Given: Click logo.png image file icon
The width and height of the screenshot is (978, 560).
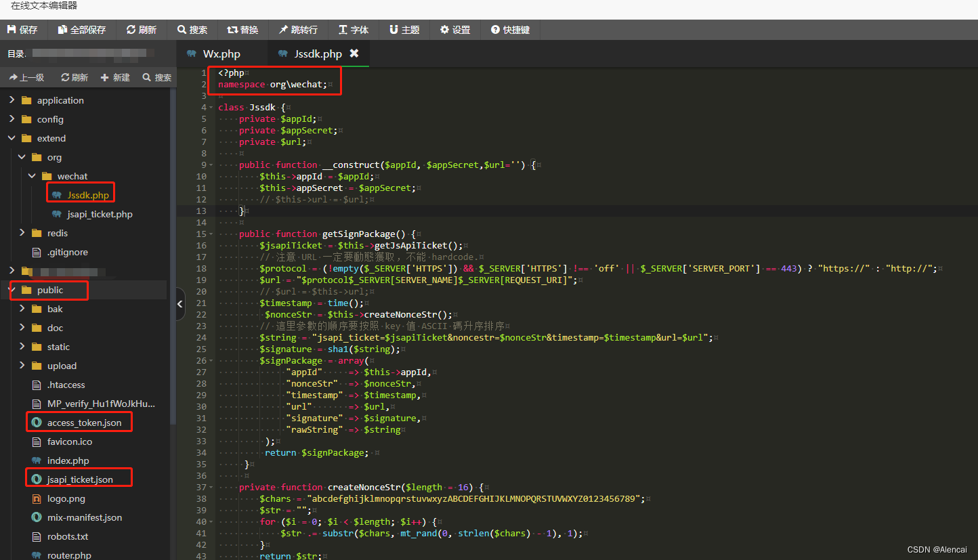Looking at the screenshot, I should tap(37, 498).
